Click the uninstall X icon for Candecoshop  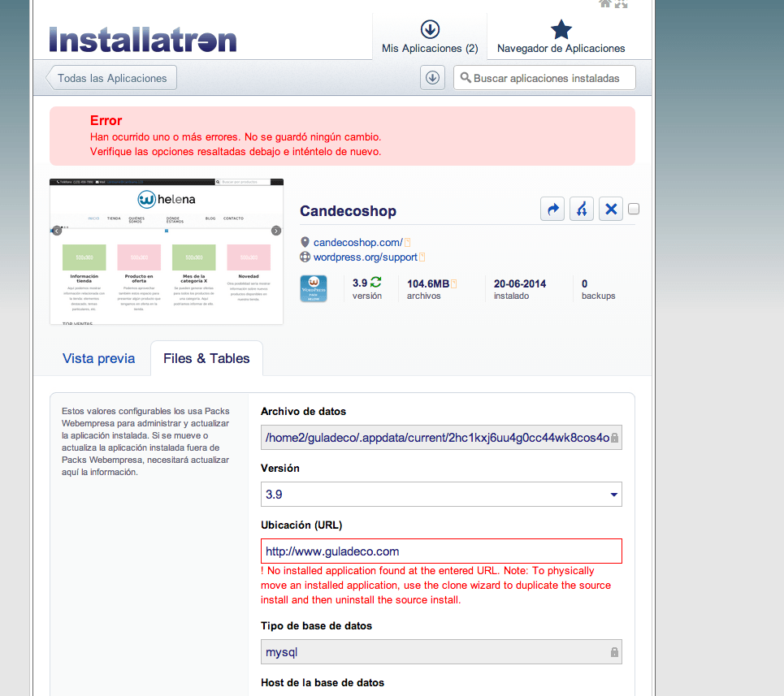click(x=611, y=209)
